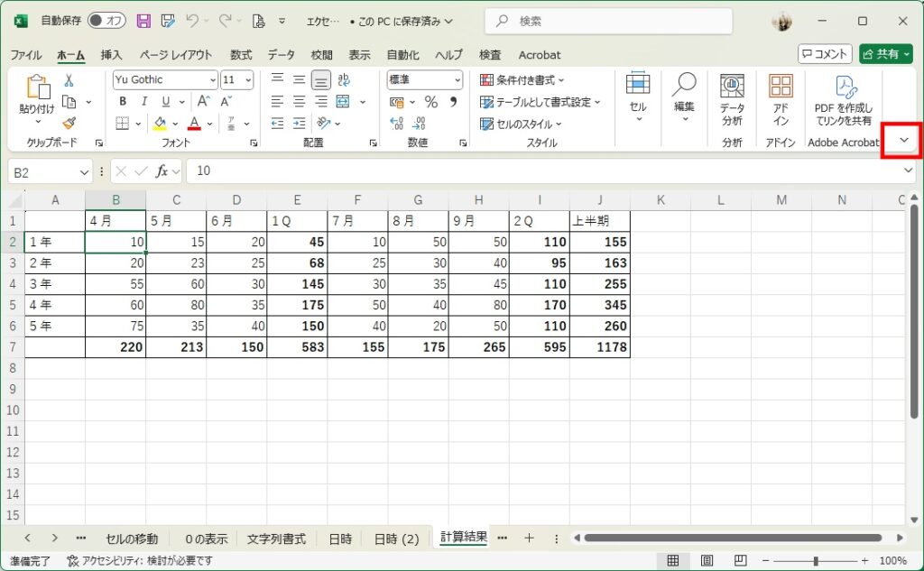Click the 共有 share button
924x571 pixels.
[884, 54]
